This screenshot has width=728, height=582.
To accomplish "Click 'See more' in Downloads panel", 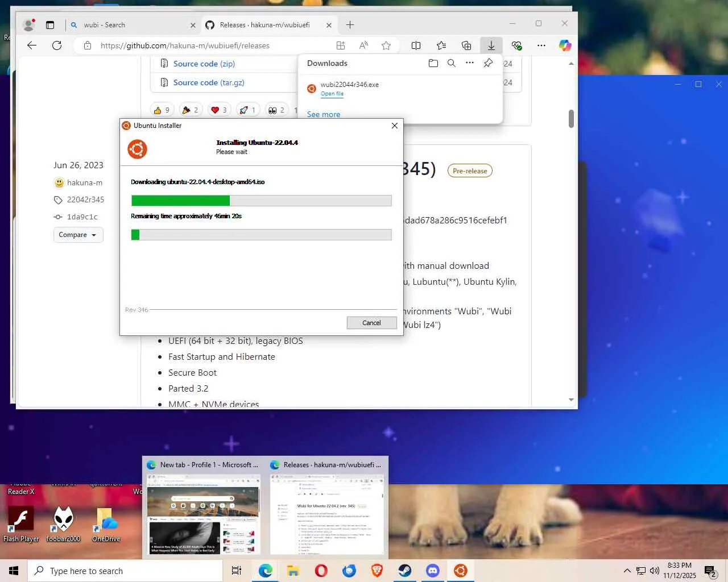I will [x=324, y=114].
